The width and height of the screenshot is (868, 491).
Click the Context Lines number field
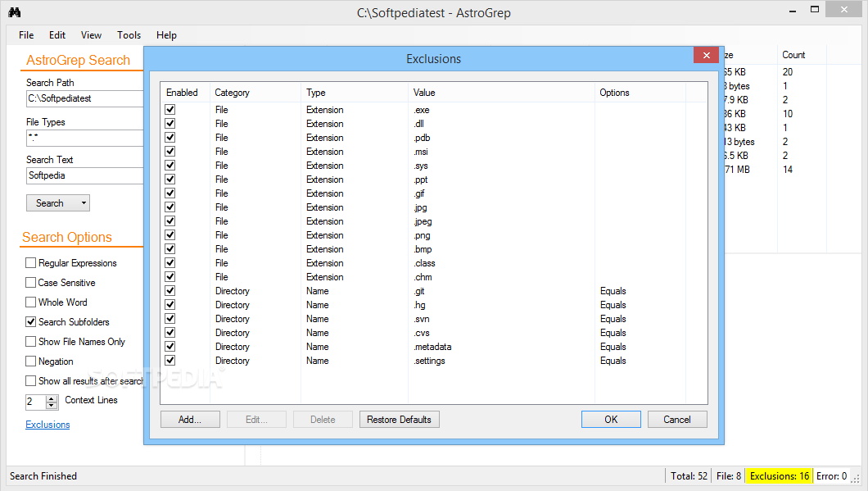[36, 402]
